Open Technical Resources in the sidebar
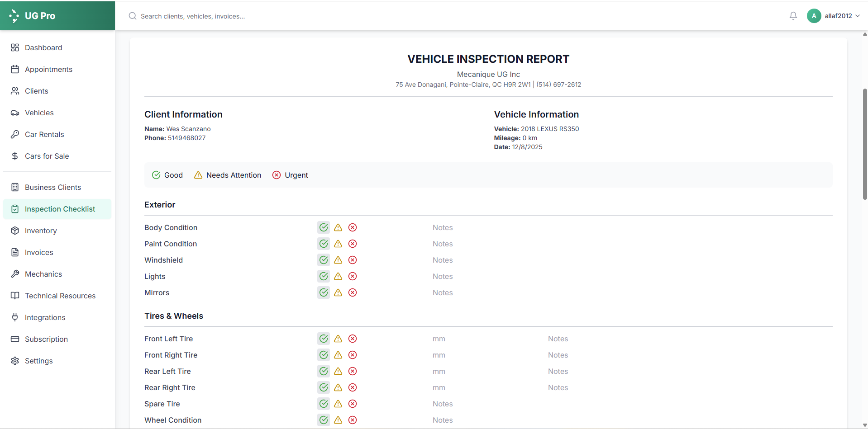The width and height of the screenshot is (868, 429). coord(60,296)
